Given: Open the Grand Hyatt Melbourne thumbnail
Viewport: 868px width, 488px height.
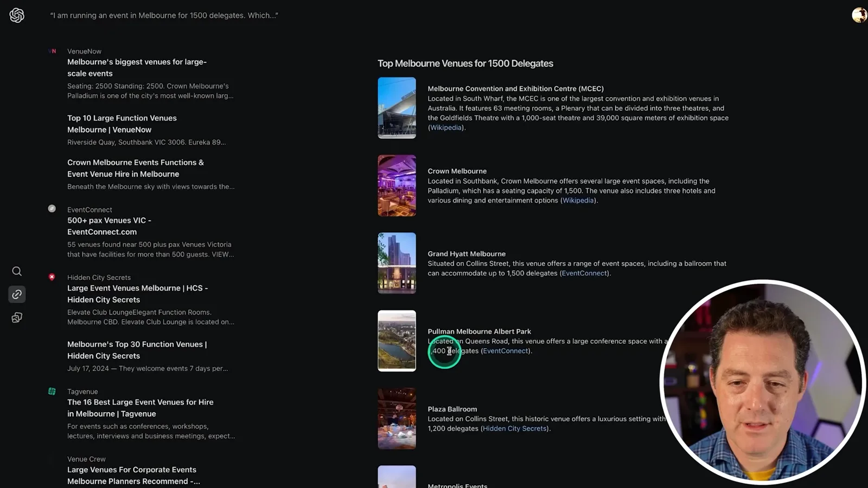Looking at the screenshot, I should coord(397,263).
